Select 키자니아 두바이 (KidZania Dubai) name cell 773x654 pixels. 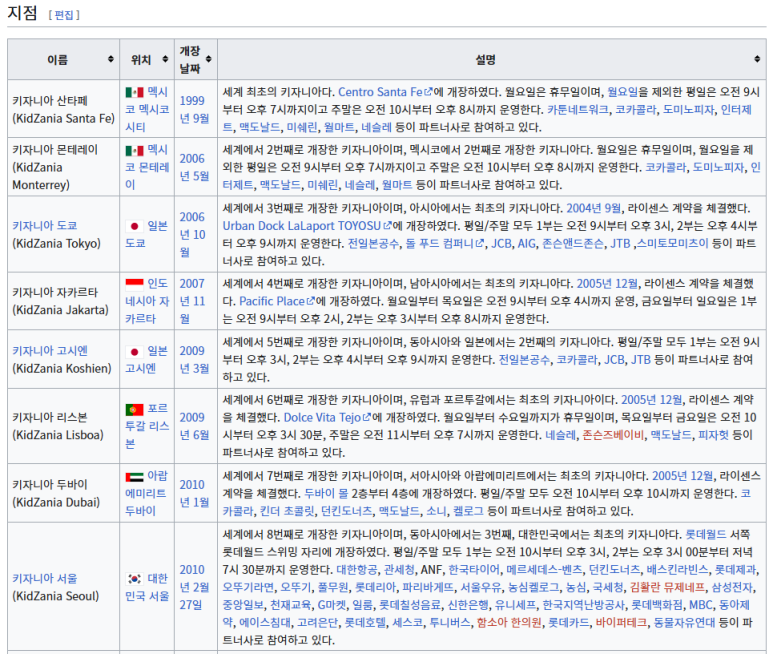tap(64, 493)
